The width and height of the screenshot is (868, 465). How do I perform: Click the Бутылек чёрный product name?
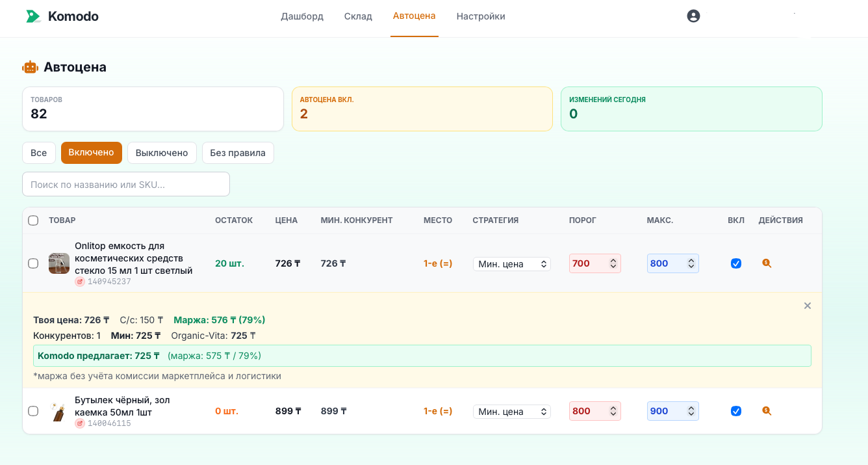coord(122,406)
